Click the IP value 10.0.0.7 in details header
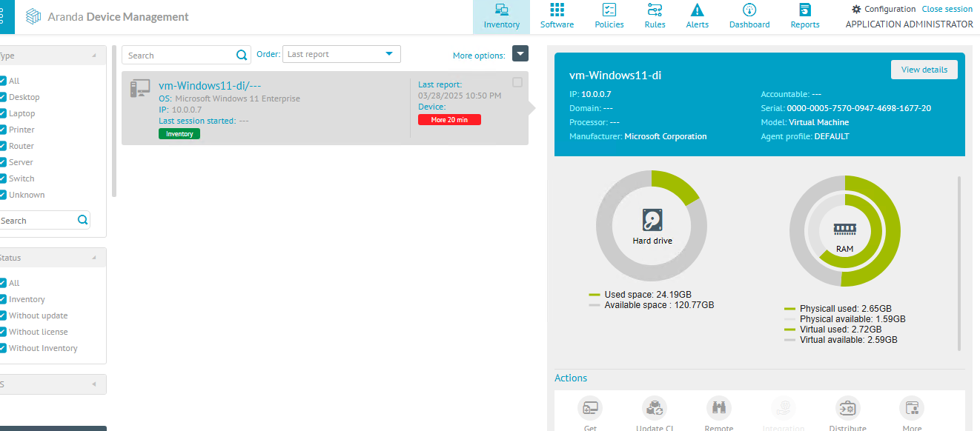Image resolution: width=980 pixels, height=431 pixels. point(596,94)
